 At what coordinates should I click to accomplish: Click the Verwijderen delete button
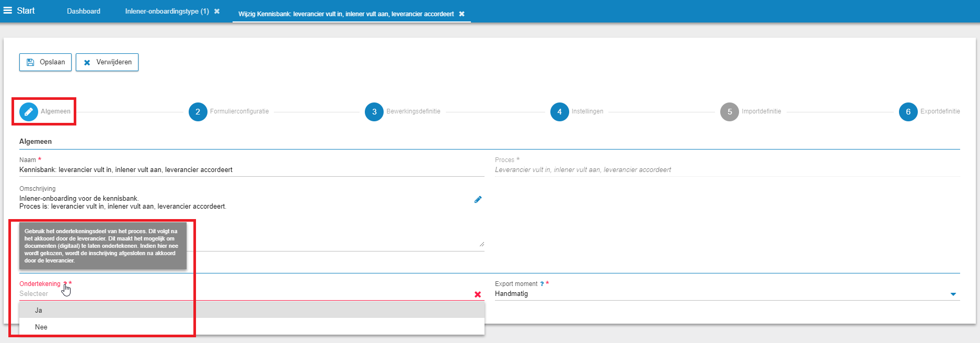pos(107,62)
